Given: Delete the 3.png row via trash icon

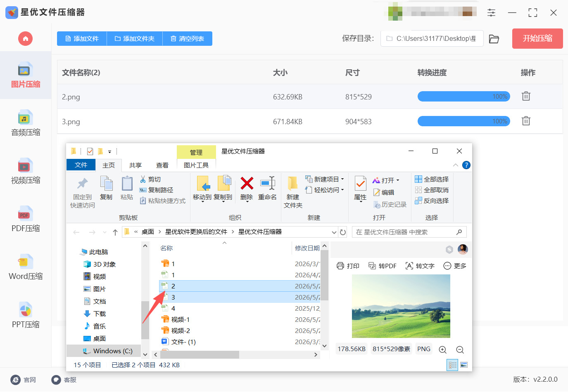Looking at the screenshot, I should (x=526, y=121).
